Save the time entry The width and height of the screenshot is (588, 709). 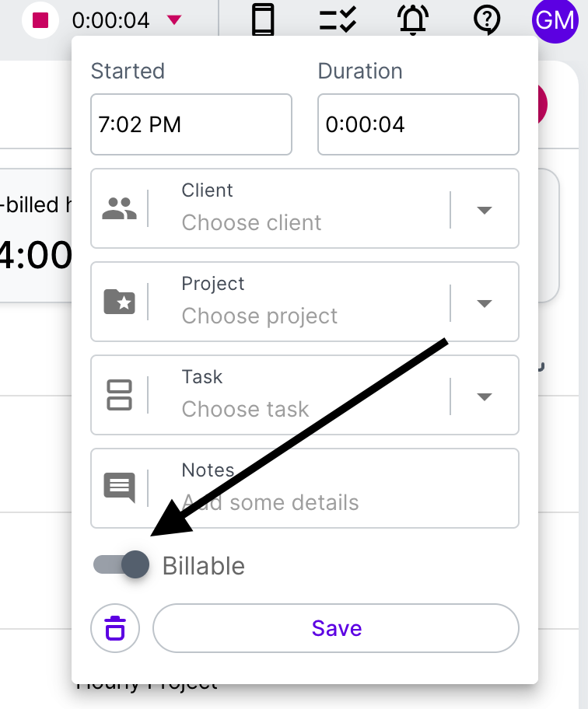click(336, 628)
